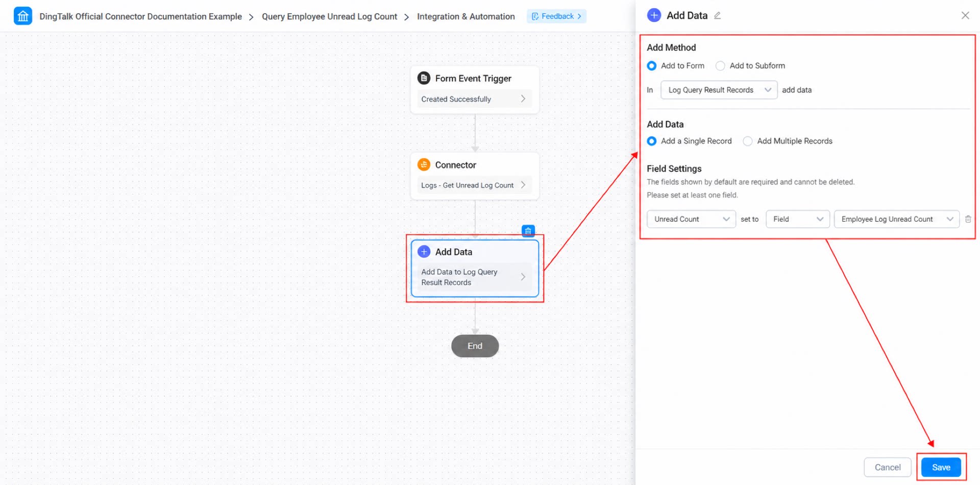Click the Save button
Viewport: 980px width, 485px height.
pyautogui.click(x=941, y=467)
